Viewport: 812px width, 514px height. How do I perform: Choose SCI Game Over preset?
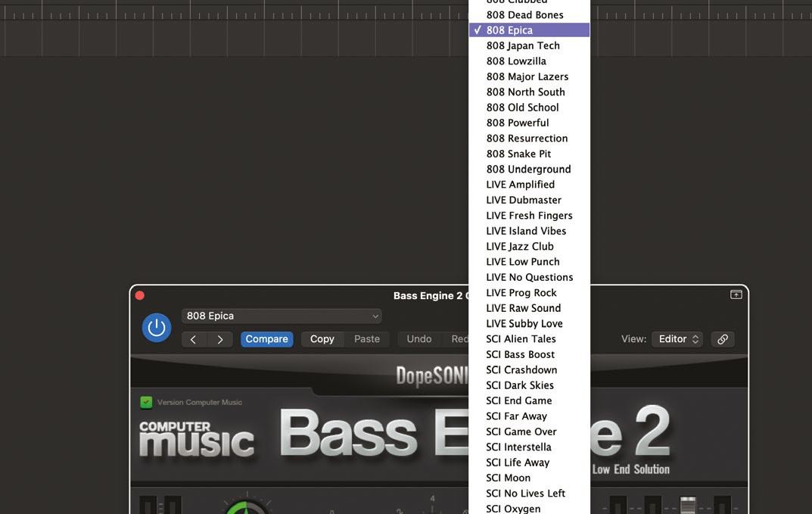click(529, 431)
